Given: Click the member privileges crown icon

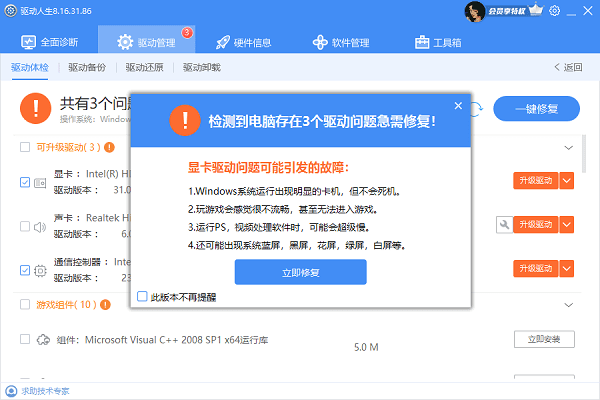Looking at the screenshot, I should coord(536,10).
